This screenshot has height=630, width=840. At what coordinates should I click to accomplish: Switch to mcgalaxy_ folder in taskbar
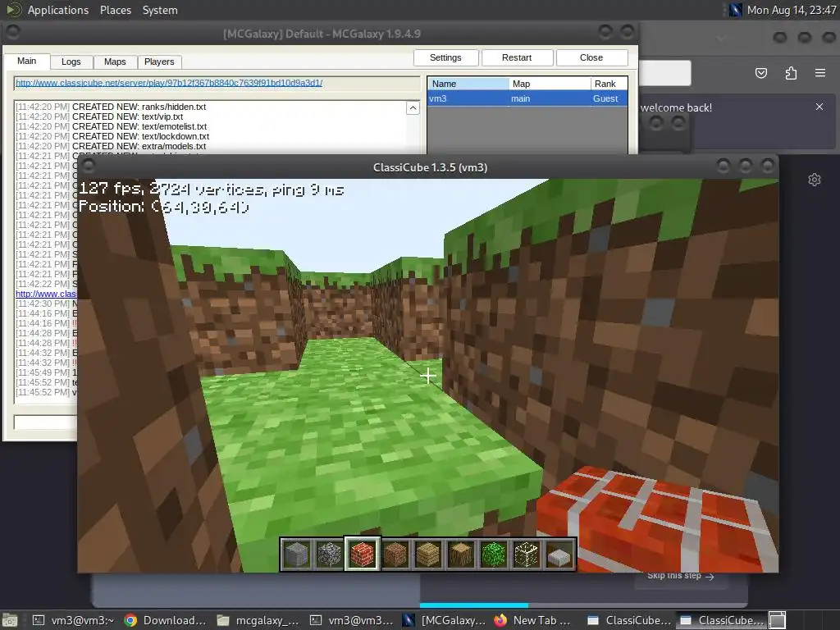(258, 620)
